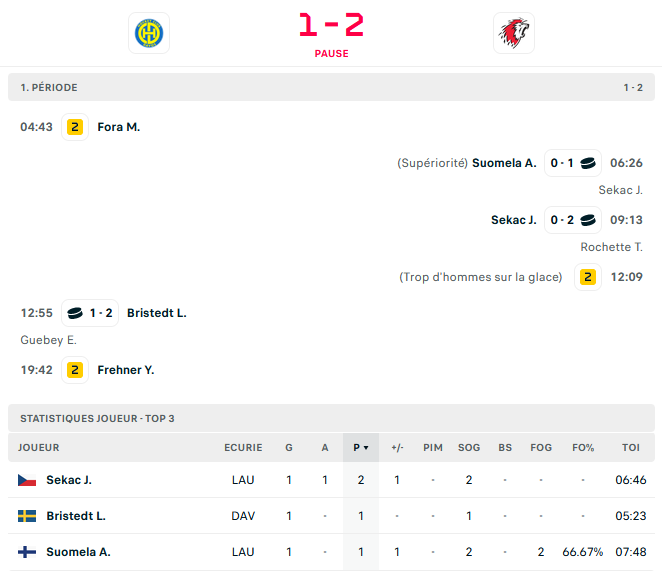The height and width of the screenshot is (573, 662).
Task: Click the Swedish flag beside Bristedt L.
Action: pos(27,516)
